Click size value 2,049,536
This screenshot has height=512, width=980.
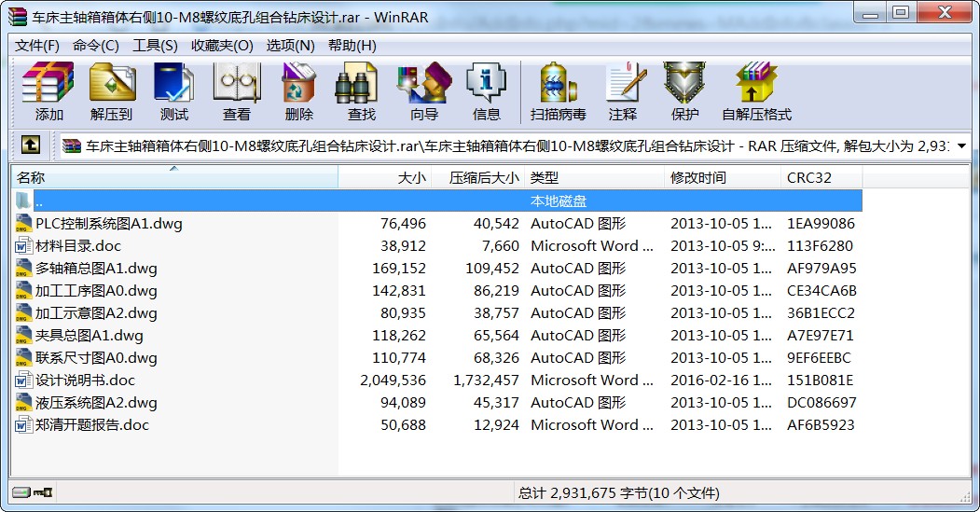[x=393, y=381]
